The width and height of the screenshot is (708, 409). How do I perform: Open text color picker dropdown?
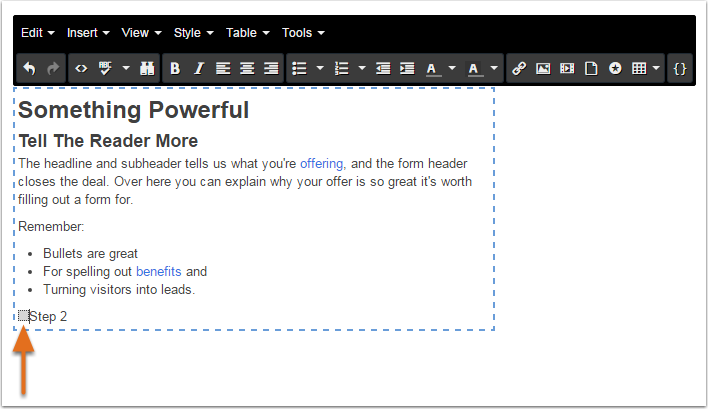pos(452,69)
